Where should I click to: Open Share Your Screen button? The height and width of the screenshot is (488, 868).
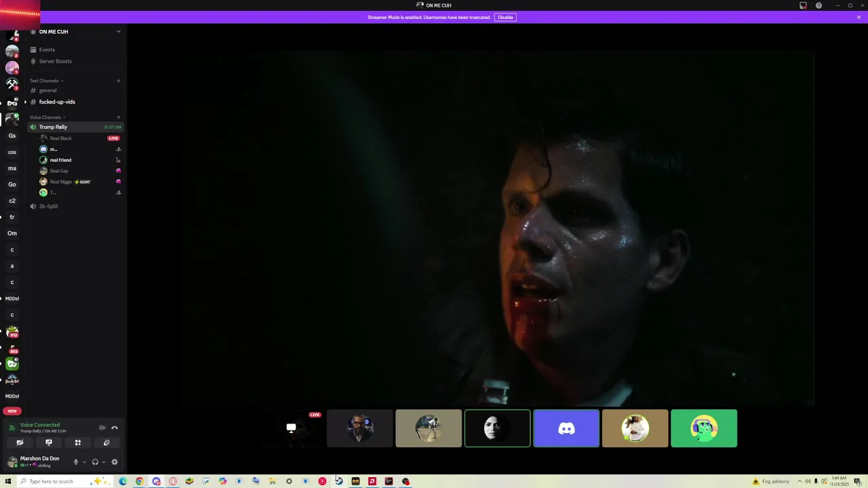[49, 443]
